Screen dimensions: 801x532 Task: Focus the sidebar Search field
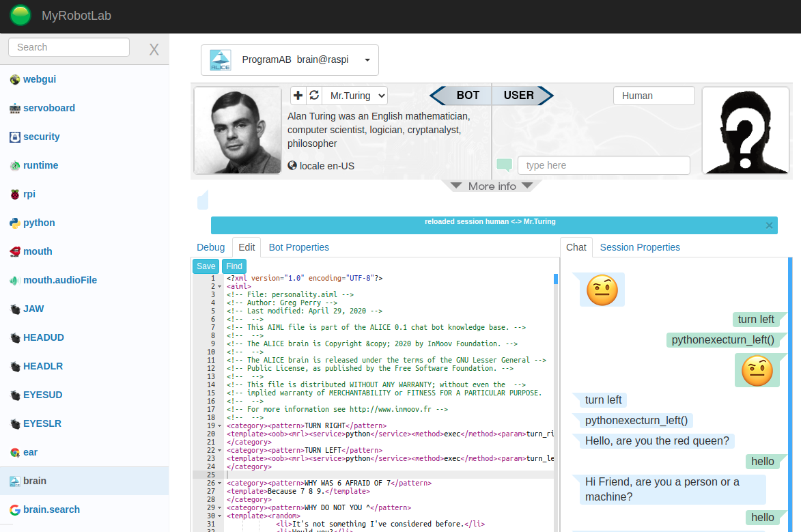(x=69, y=47)
